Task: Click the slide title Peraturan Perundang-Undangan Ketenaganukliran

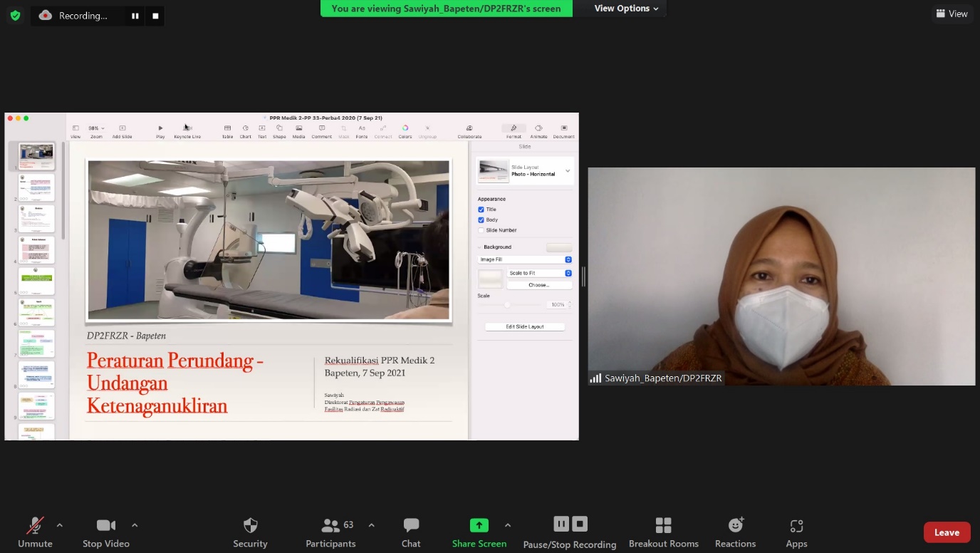Action: click(175, 383)
